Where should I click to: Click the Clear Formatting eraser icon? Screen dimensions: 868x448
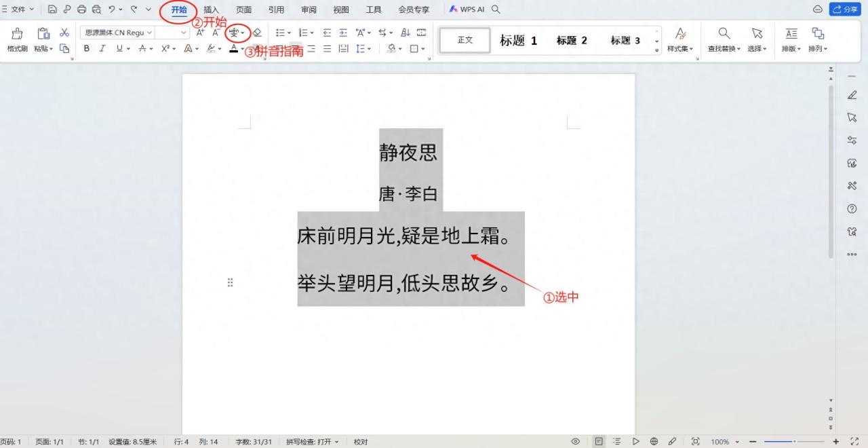(257, 33)
